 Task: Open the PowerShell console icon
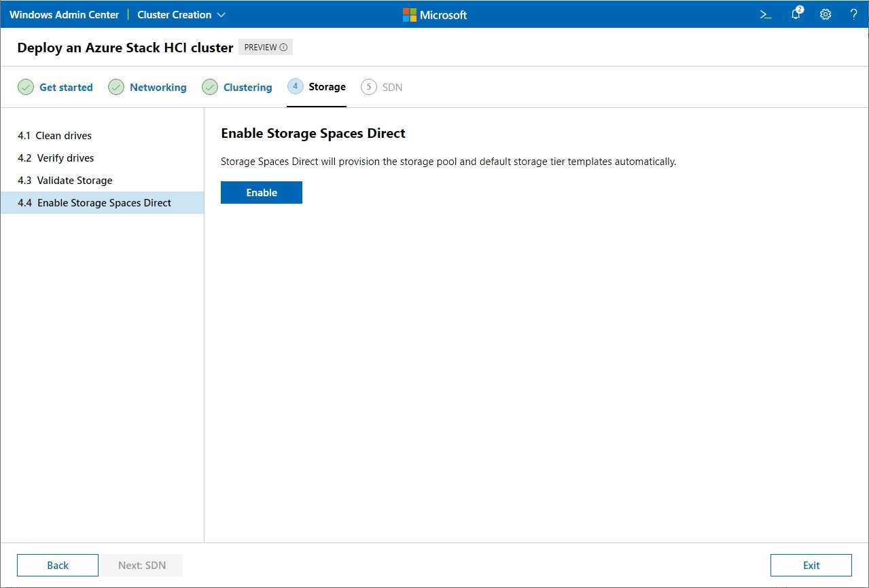point(765,14)
